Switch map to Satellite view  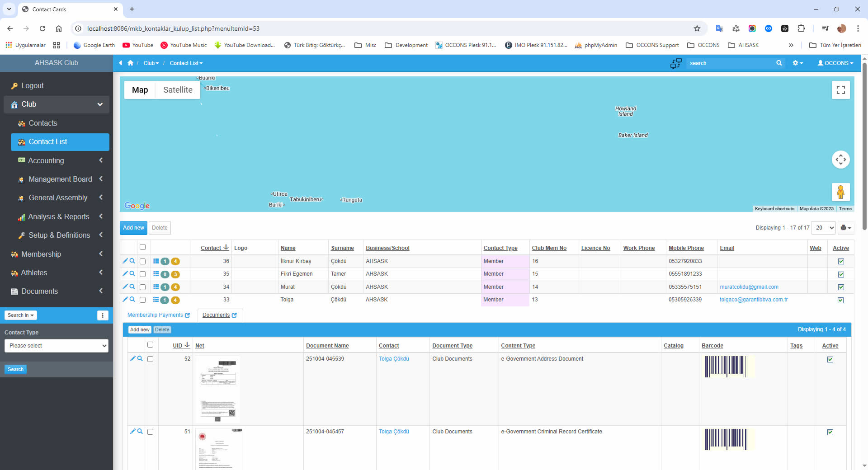(x=178, y=90)
